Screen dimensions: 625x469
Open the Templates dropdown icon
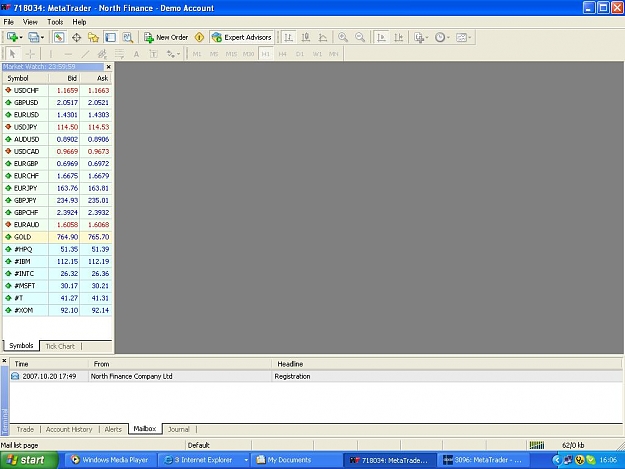(x=464, y=37)
